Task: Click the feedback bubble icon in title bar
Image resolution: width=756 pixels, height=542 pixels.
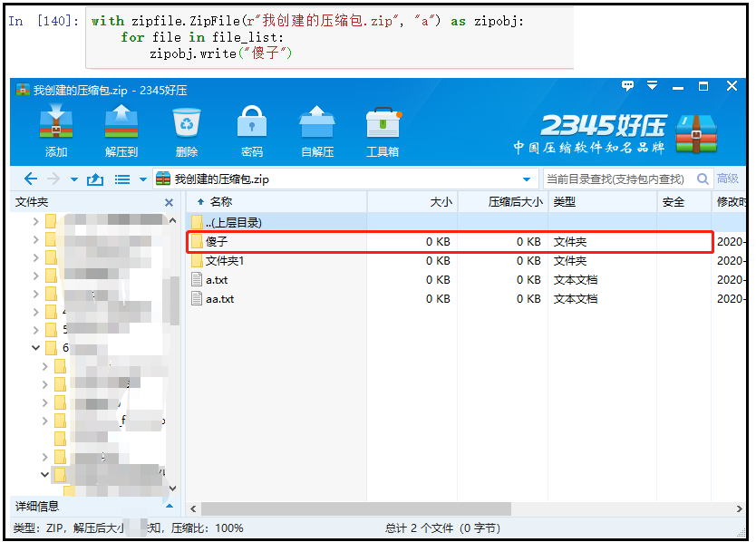Action: pyautogui.click(x=627, y=85)
